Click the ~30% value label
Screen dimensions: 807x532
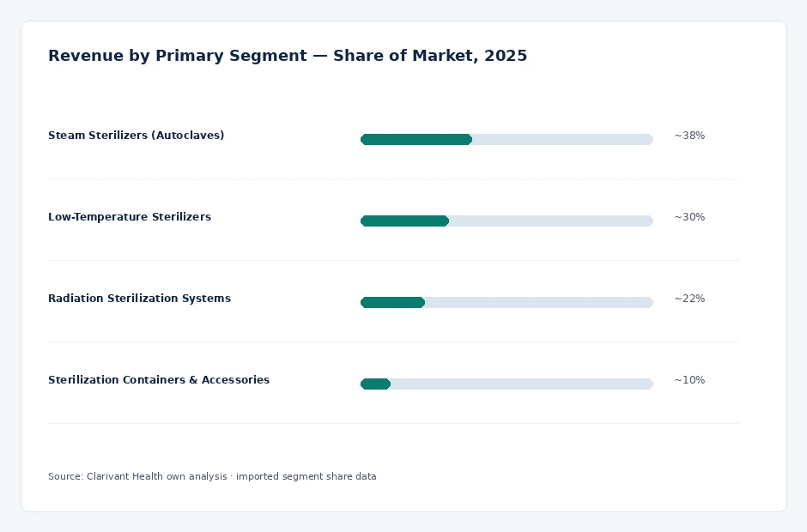[689, 216]
